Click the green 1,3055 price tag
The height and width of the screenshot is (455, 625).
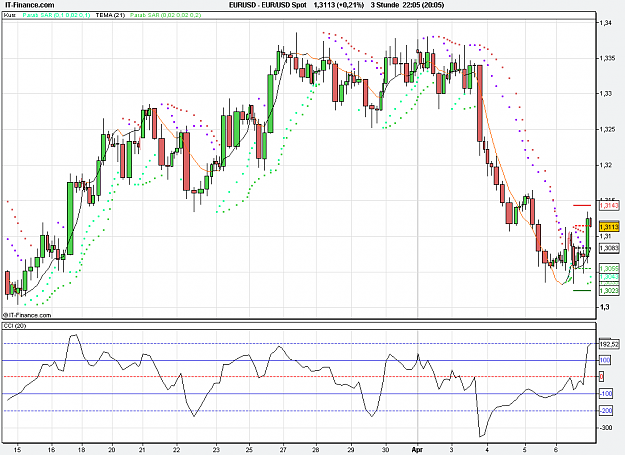pyautogui.click(x=609, y=269)
